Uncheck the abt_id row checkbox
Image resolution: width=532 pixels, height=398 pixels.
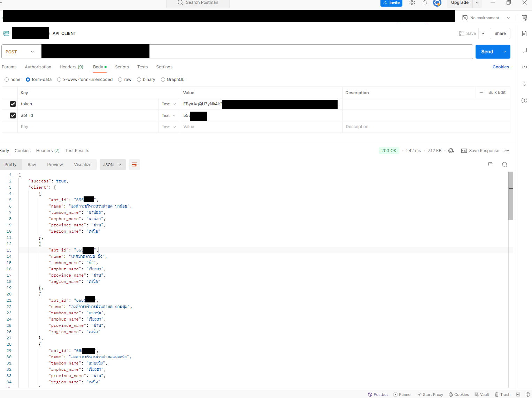tap(13, 115)
